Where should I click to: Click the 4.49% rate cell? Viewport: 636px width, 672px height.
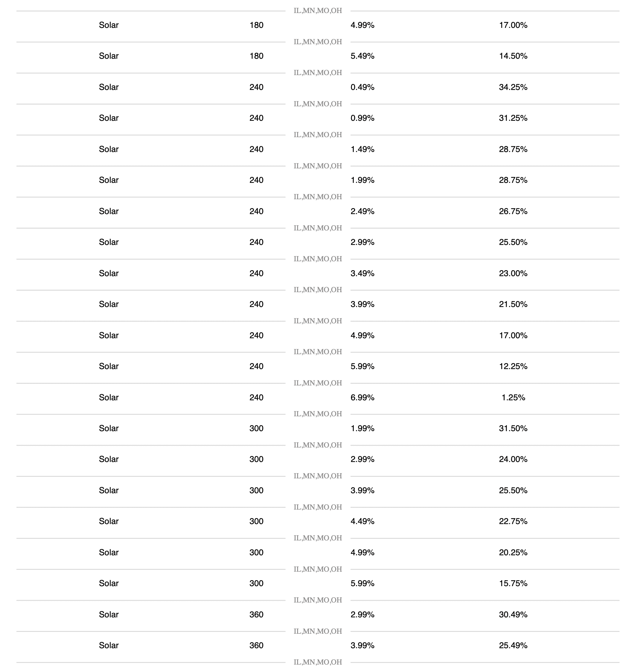click(x=362, y=521)
